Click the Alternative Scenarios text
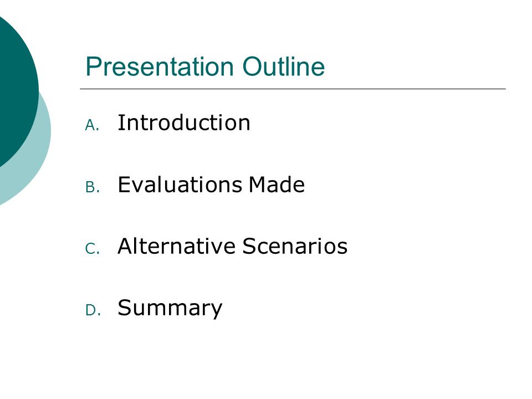The height and width of the screenshot is (399, 532). click(x=232, y=246)
